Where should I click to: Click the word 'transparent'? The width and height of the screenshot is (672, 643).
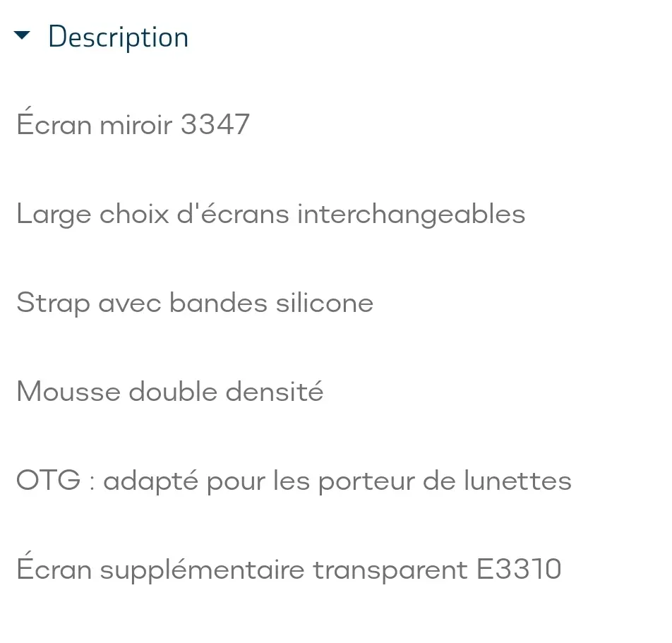tap(390, 570)
